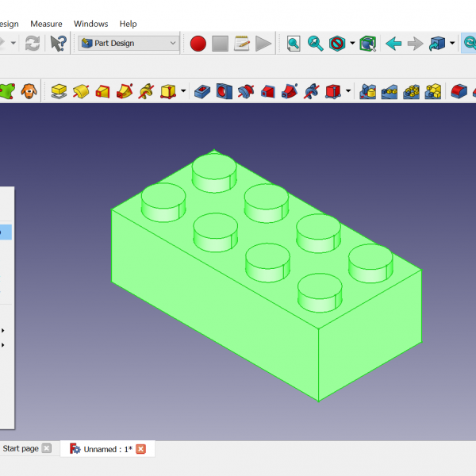Close the Unnamed : 1* document tab
The image size is (476, 476).
pyautogui.click(x=141, y=449)
